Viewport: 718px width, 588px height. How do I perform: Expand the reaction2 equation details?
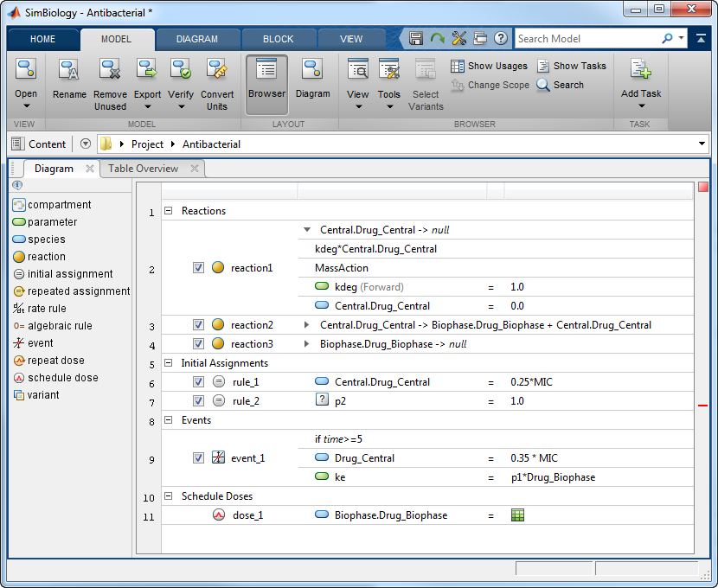click(x=306, y=325)
